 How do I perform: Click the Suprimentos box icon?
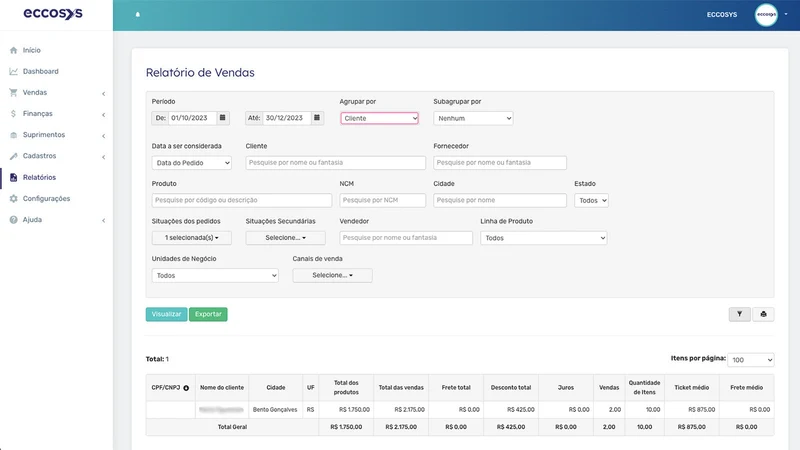click(13, 135)
